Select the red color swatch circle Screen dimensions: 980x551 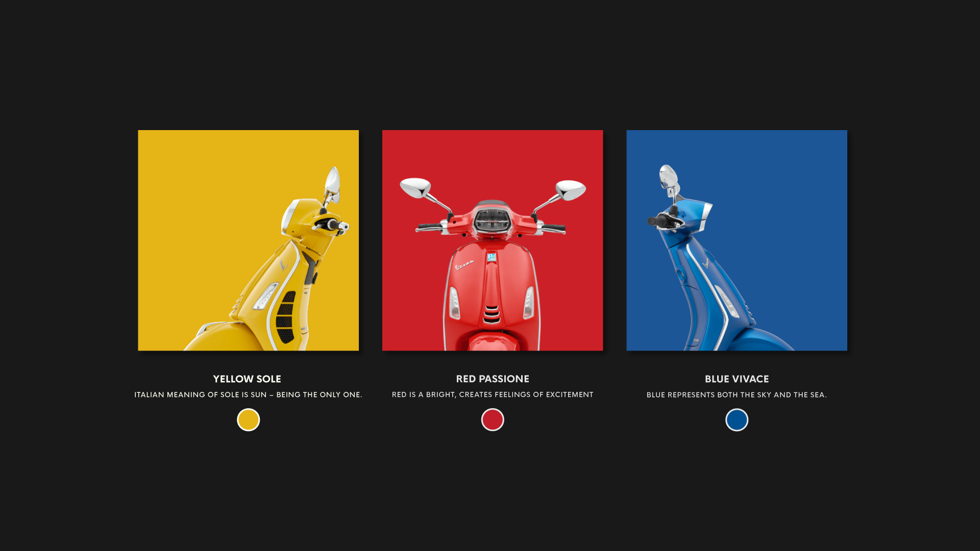(493, 420)
